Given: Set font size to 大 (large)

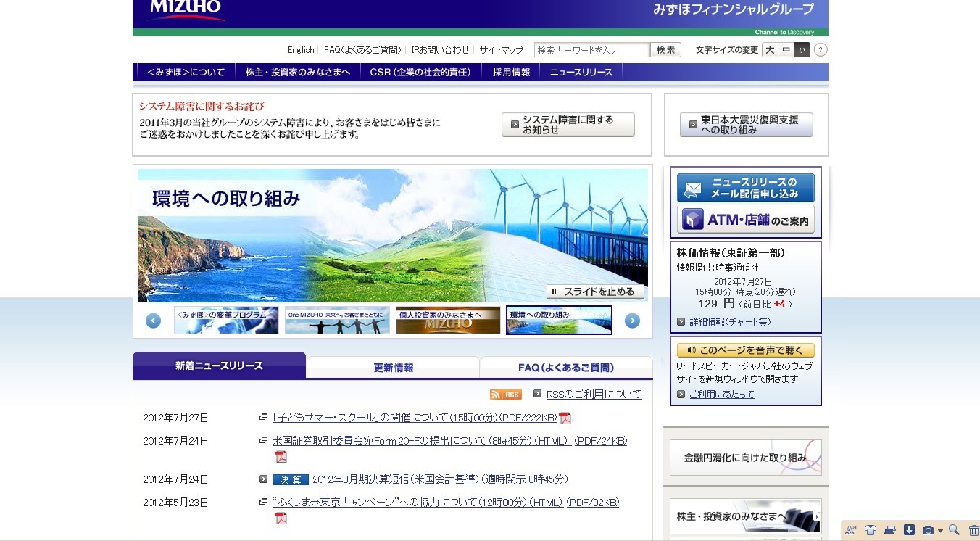Looking at the screenshot, I should pyautogui.click(x=770, y=50).
